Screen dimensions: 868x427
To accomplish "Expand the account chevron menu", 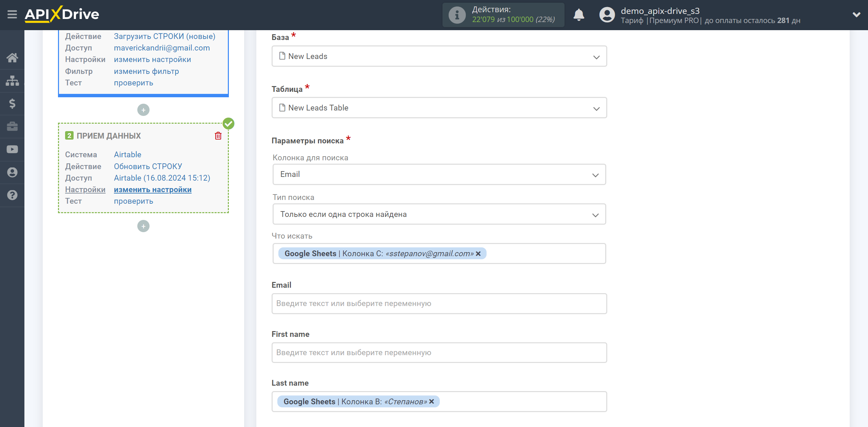I will pyautogui.click(x=856, y=15).
